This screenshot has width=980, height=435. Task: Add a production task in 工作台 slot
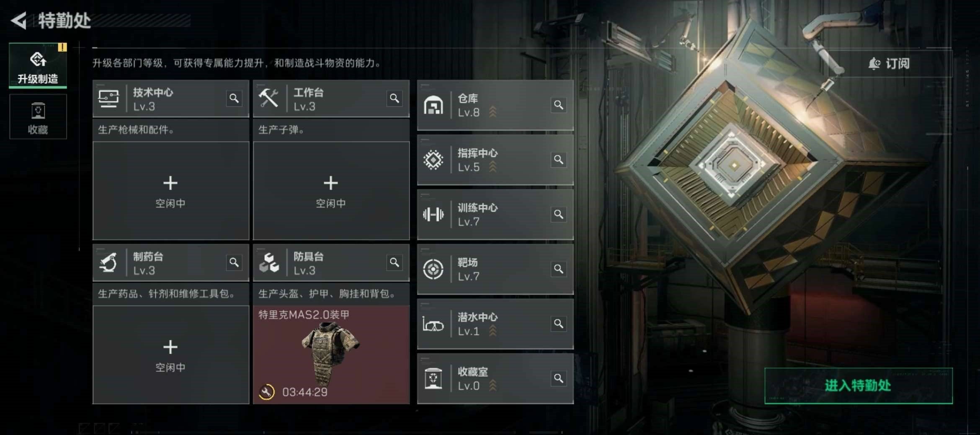tap(331, 191)
